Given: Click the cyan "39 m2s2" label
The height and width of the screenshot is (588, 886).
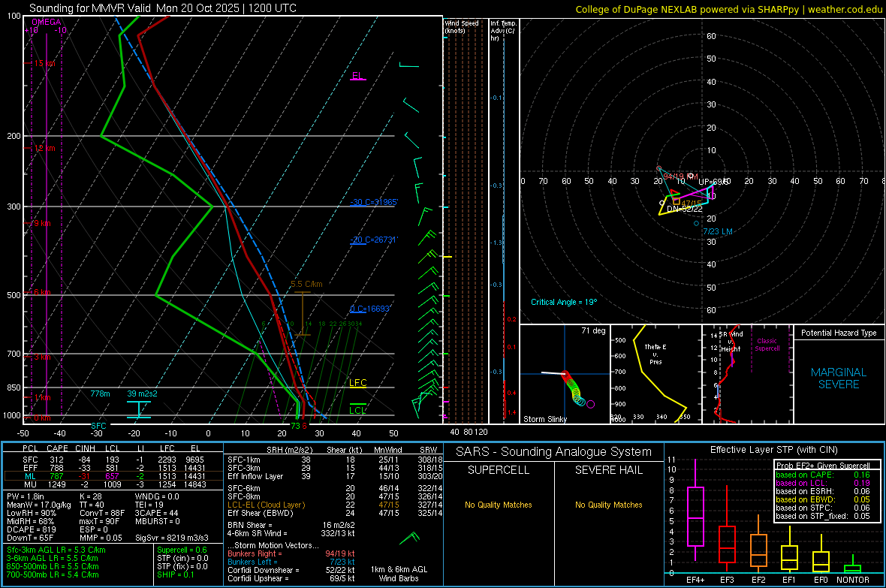Looking at the screenshot, I should [x=143, y=394].
